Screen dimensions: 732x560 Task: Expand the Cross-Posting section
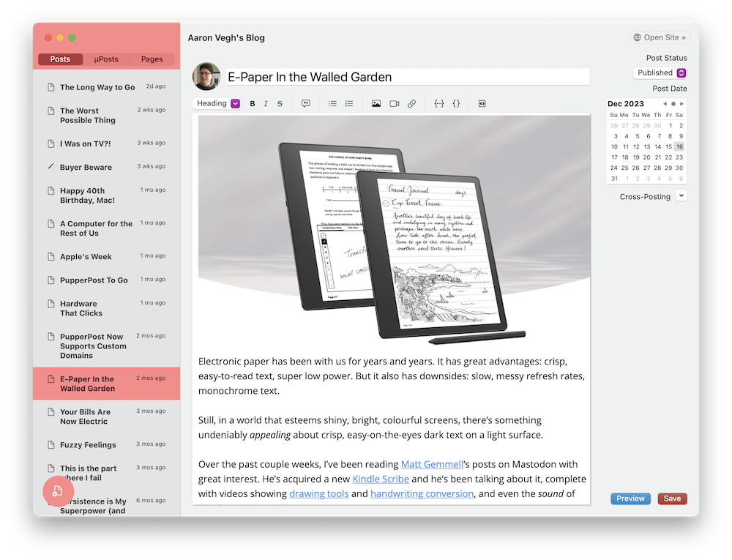tap(681, 196)
